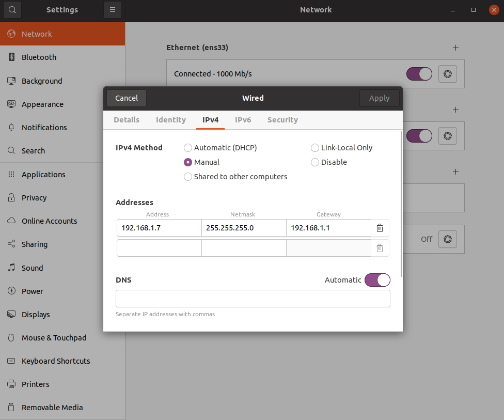Click the Privacy lock icon
Screen dimensions: 504x420
11,197
